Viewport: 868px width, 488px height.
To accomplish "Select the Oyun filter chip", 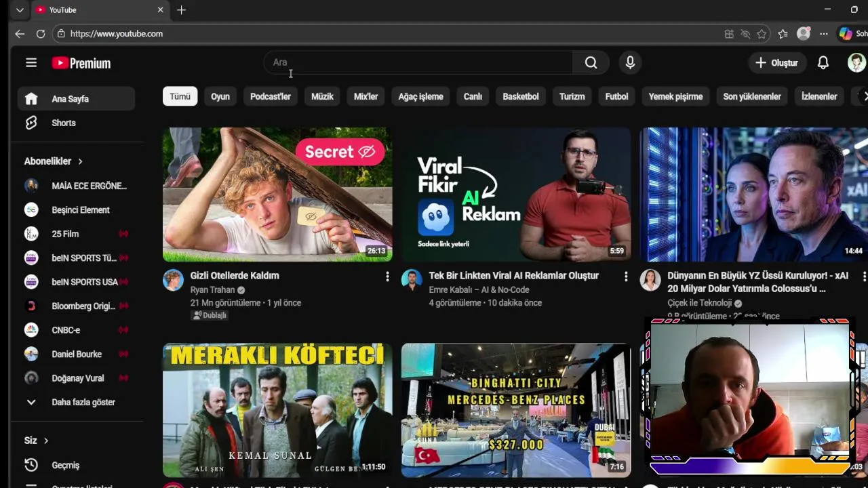I will click(220, 96).
